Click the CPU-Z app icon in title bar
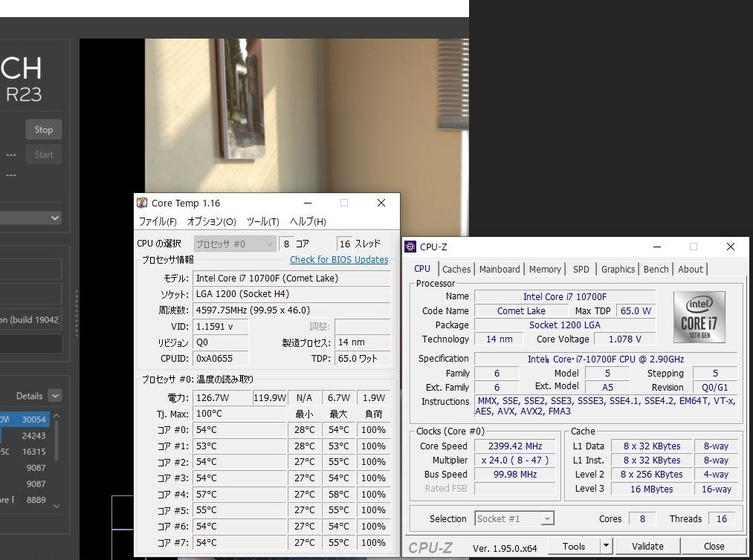 (410, 247)
